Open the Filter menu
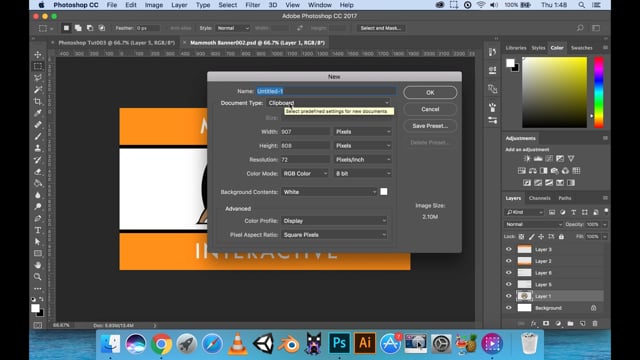This screenshot has height=360, width=640. tap(253, 5)
